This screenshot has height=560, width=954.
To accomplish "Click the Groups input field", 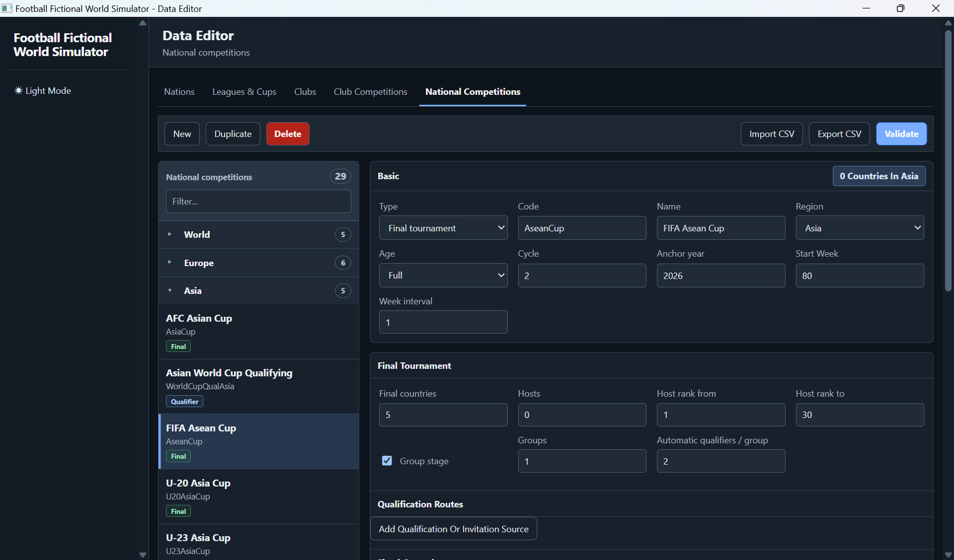I will point(582,461).
